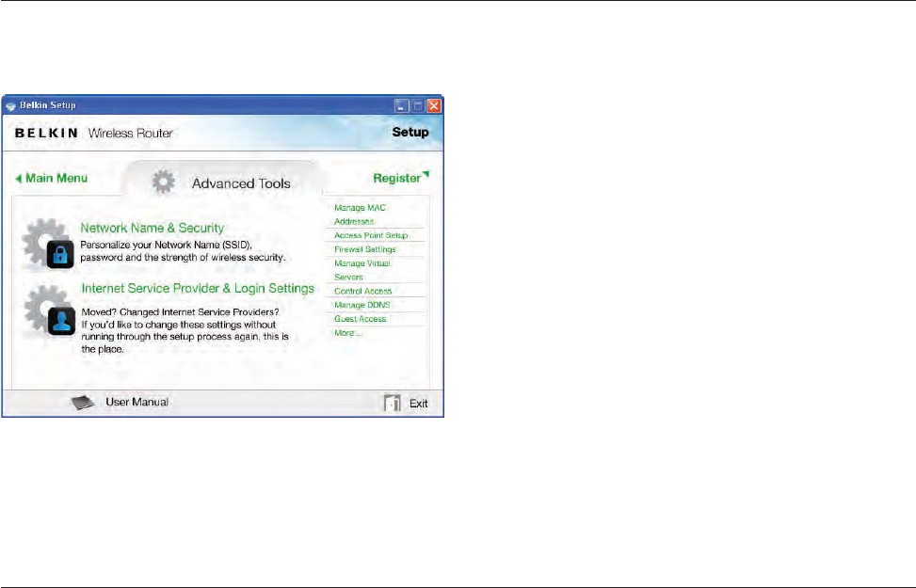Select Manage MAC Addresses

pyautogui.click(x=360, y=215)
